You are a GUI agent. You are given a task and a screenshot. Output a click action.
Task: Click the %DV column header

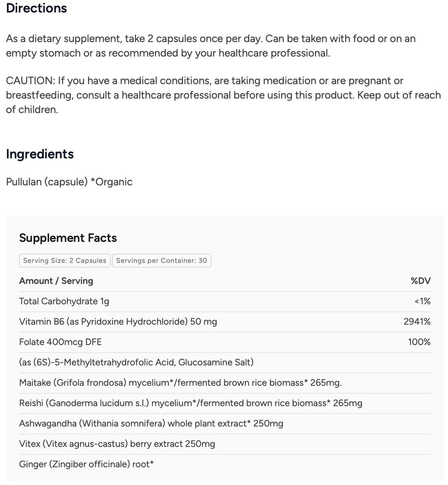click(x=420, y=281)
